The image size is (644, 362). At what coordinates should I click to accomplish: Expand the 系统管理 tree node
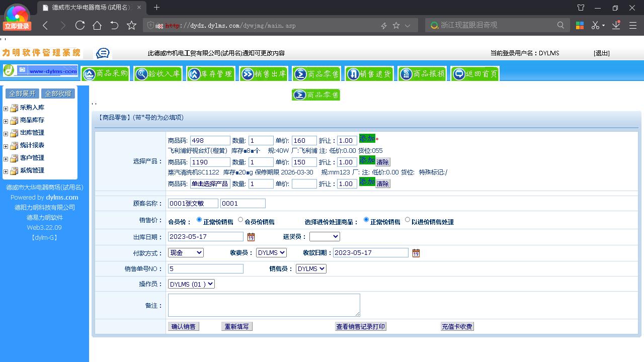click(x=5, y=170)
